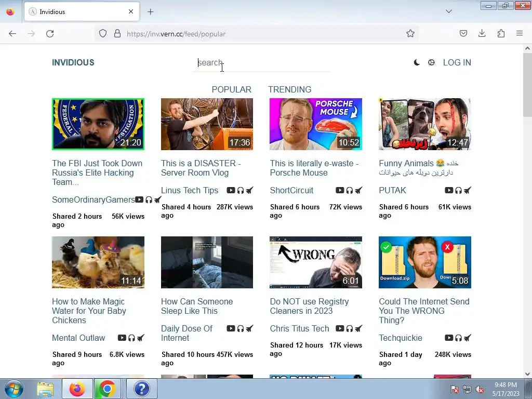Reload the page with refresh button

pos(50,34)
